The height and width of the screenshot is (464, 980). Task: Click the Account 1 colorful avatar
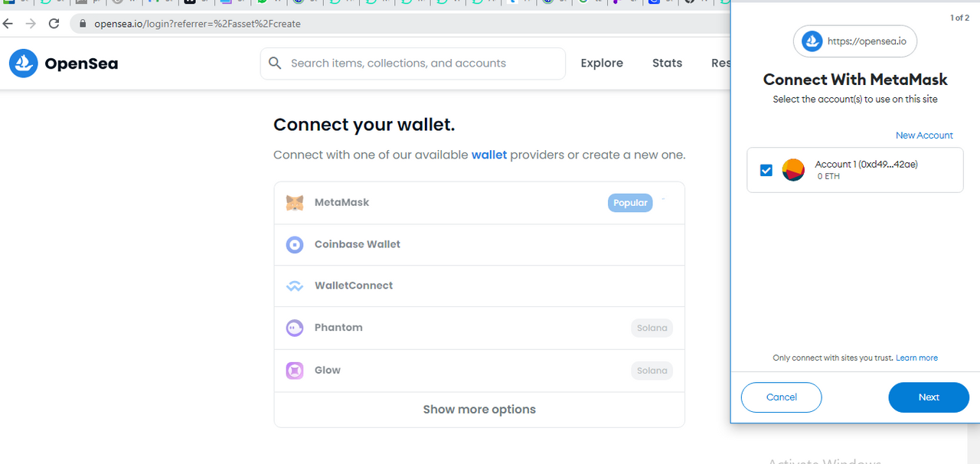click(793, 170)
